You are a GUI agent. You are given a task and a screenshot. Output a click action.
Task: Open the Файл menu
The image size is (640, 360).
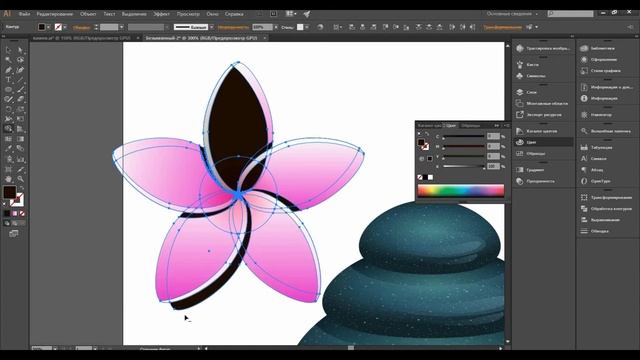click(x=24, y=14)
